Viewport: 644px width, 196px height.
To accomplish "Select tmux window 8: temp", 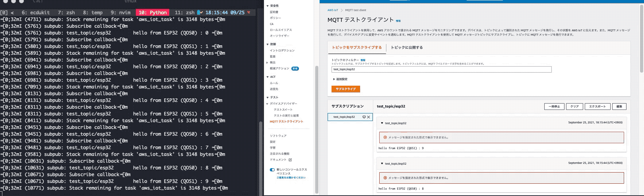I will 93,13.
